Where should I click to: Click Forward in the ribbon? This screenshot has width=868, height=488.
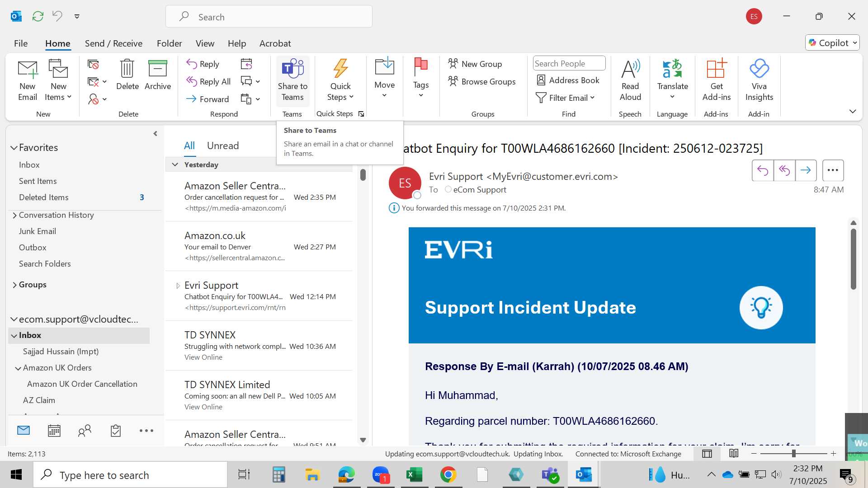(208, 99)
